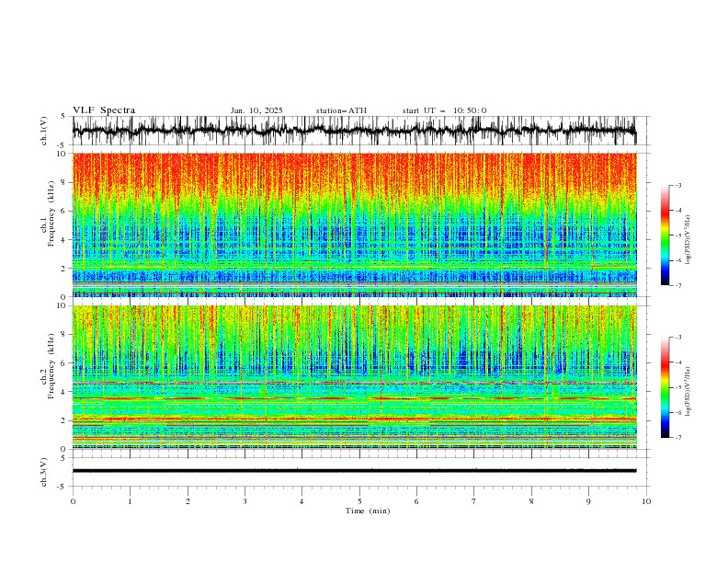Click the ch.1 "Frequency (kHz)" axis label
The image size is (728, 563).
coord(51,214)
